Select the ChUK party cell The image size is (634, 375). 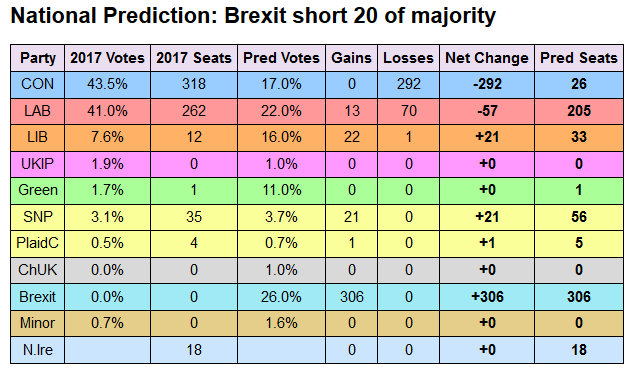point(38,270)
